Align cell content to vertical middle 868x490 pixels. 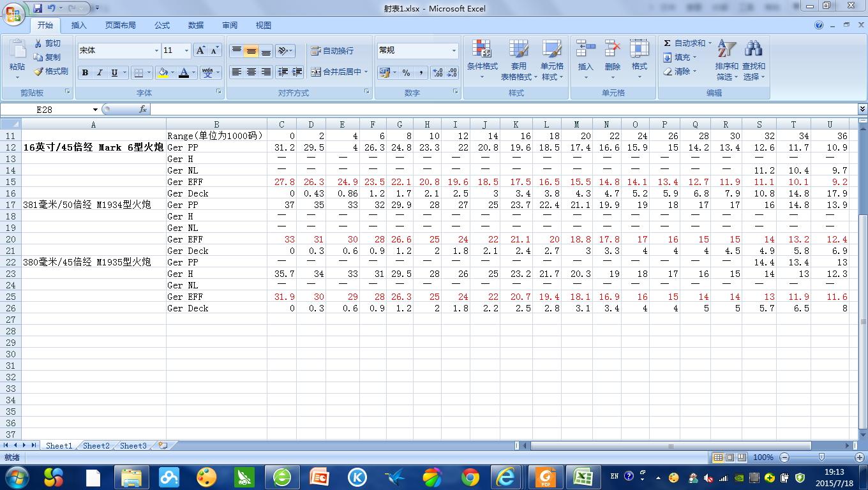(251, 50)
